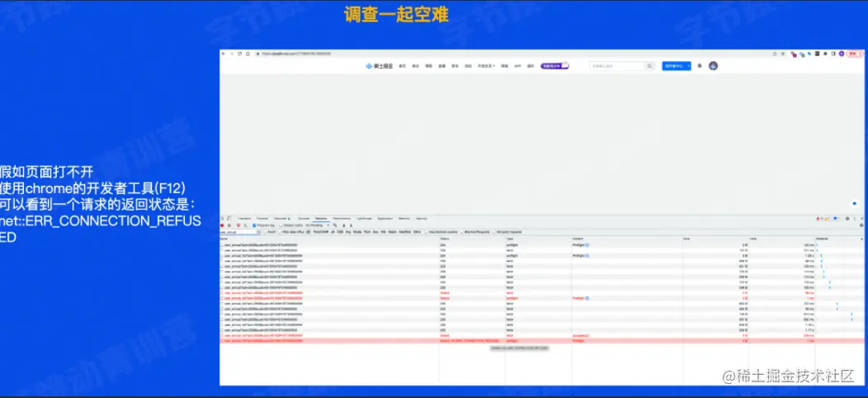Viewport: 868px width, 398px height.
Task: Open the Application tab in DevTools
Action: pos(385,218)
